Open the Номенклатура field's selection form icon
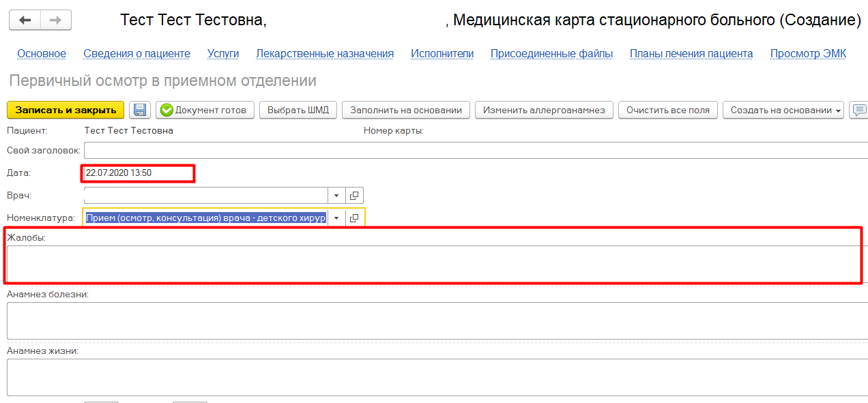868x403 pixels. point(354,218)
